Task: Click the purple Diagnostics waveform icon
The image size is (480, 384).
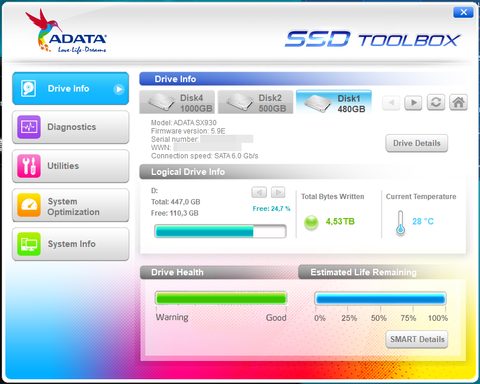Action: click(x=29, y=127)
